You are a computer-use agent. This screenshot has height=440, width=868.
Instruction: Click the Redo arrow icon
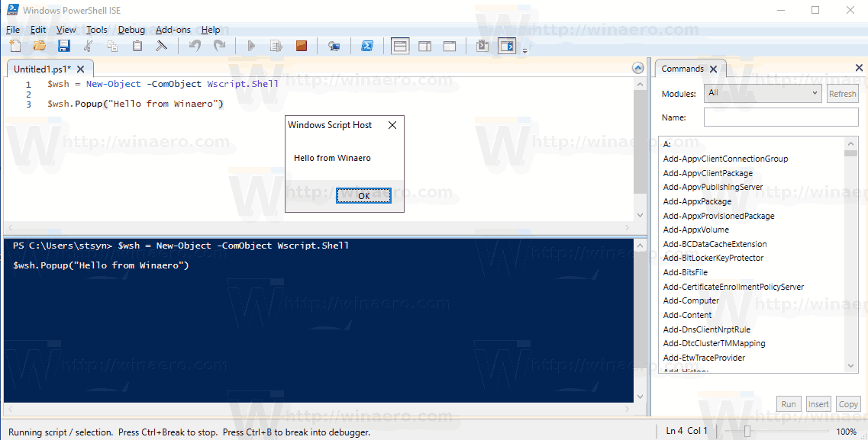coord(220,46)
